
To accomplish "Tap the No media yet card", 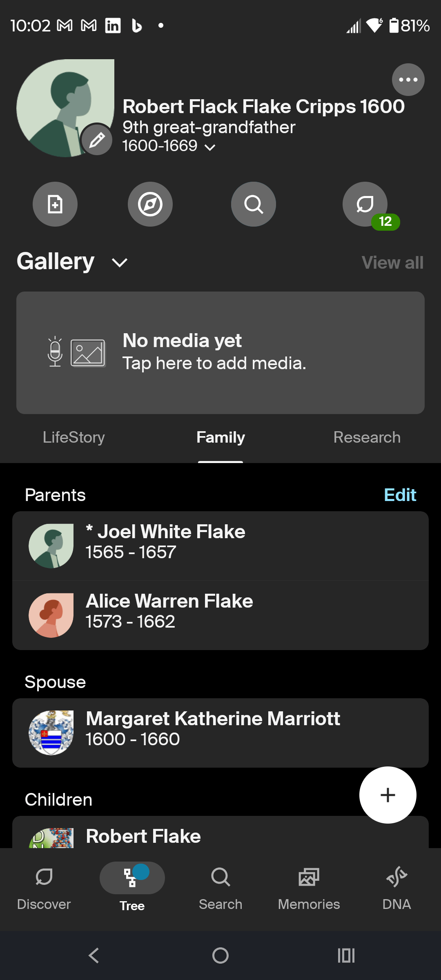I will (x=220, y=353).
